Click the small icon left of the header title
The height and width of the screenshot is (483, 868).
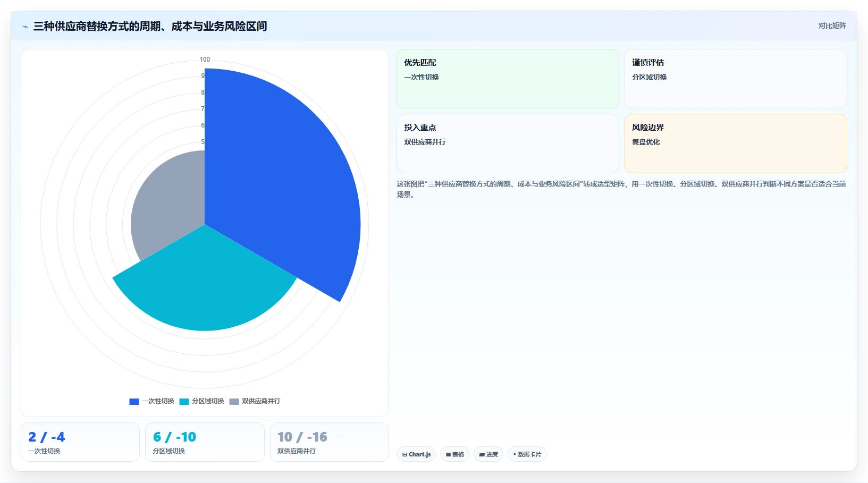[25, 27]
